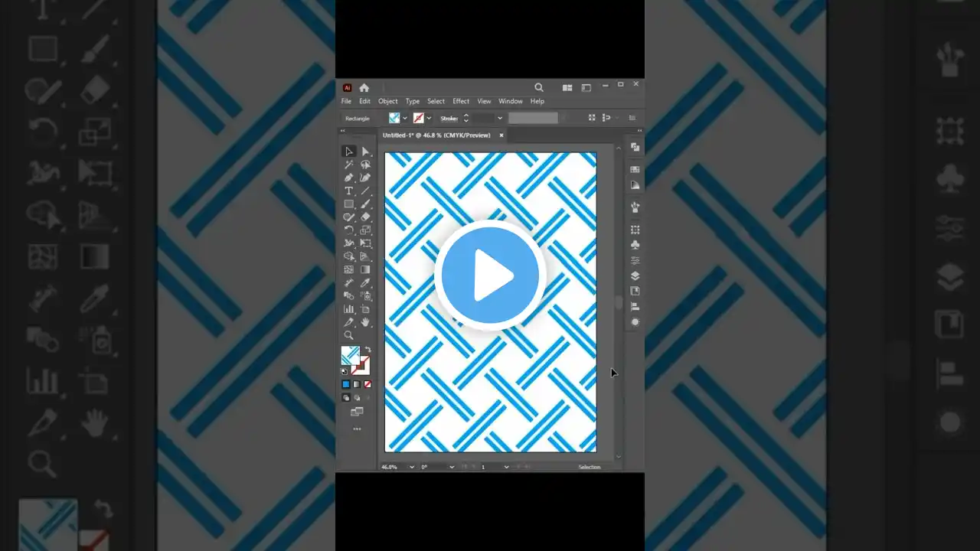Select the Curvature tool
Screen dimensions: 980x551
click(x=366, y=178)
